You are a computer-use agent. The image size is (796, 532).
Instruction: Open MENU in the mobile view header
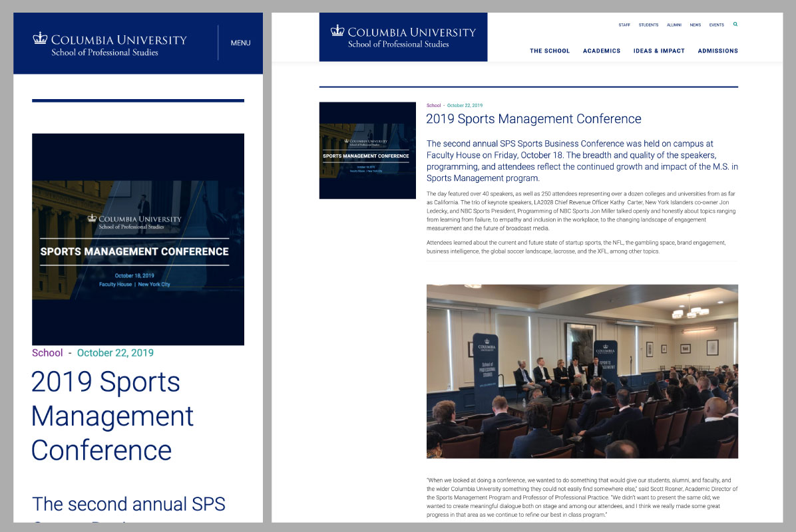[x=241, y=43]
